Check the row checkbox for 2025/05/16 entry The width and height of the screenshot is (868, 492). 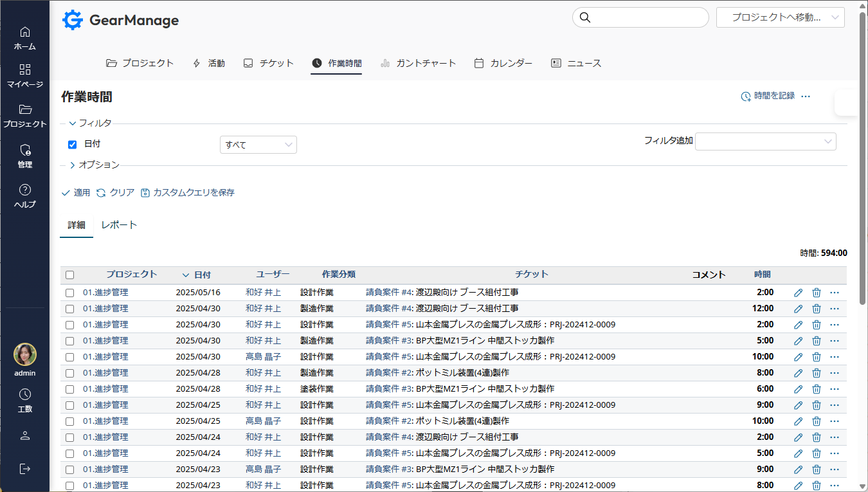[x=70, y=293]
